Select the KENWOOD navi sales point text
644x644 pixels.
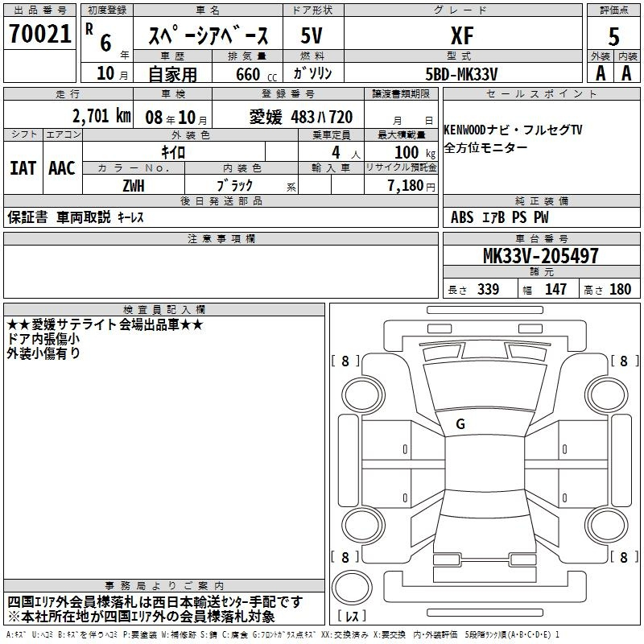(512, 130)
